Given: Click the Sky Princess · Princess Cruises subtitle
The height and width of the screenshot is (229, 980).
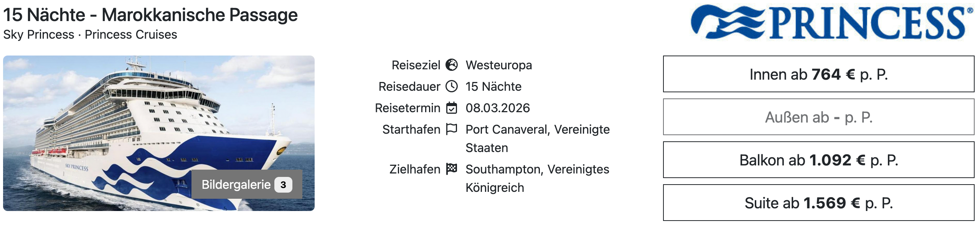Looking at the screenshot, I should click(90, 35).
